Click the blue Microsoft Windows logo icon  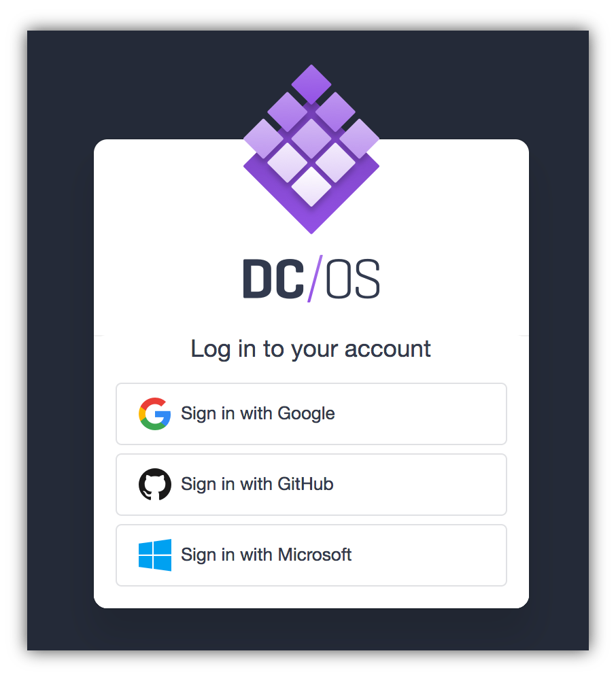(154, 555)
